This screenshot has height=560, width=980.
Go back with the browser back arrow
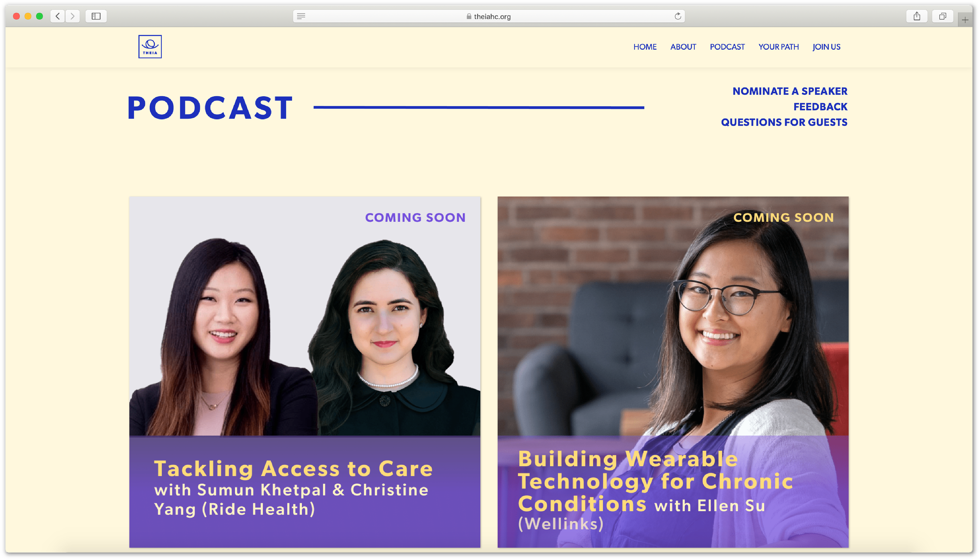(x=58, y=16)
